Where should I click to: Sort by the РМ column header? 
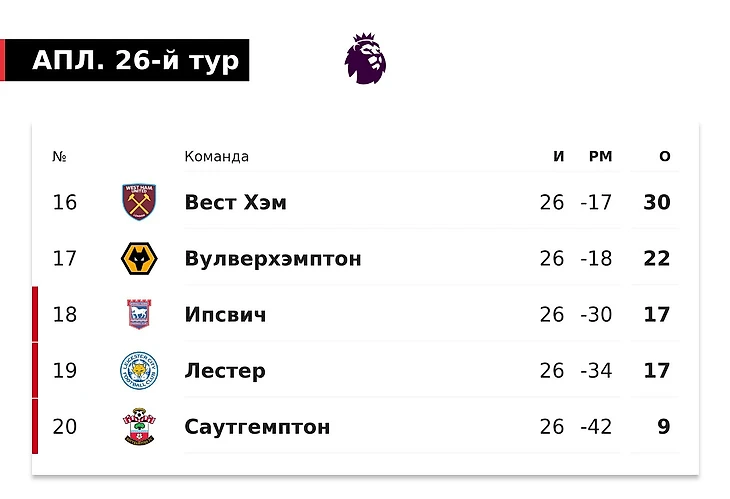(600, 156)
